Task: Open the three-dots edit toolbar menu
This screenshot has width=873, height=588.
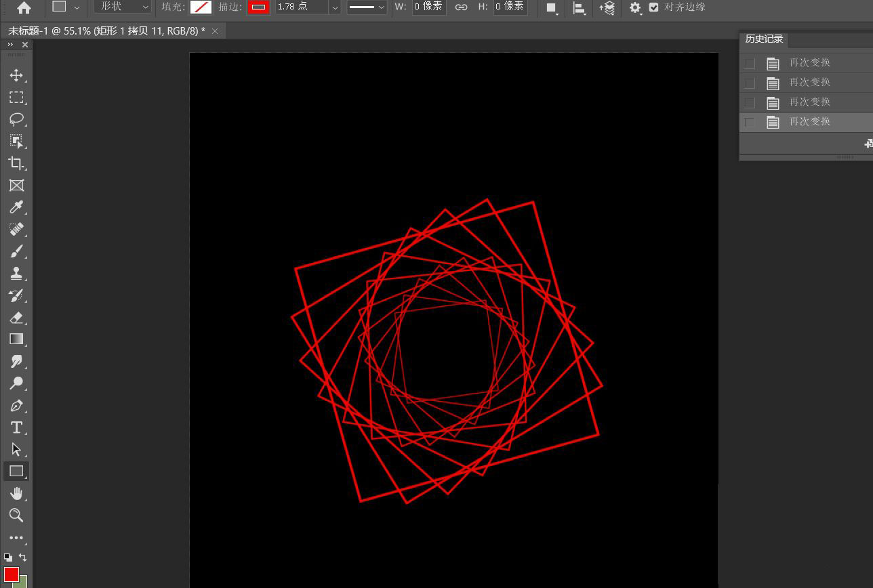Action: click(x=16, y=538)
